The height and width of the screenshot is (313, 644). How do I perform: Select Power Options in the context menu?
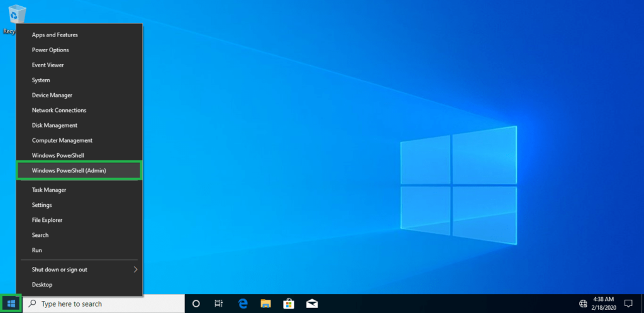click(79, 50)
